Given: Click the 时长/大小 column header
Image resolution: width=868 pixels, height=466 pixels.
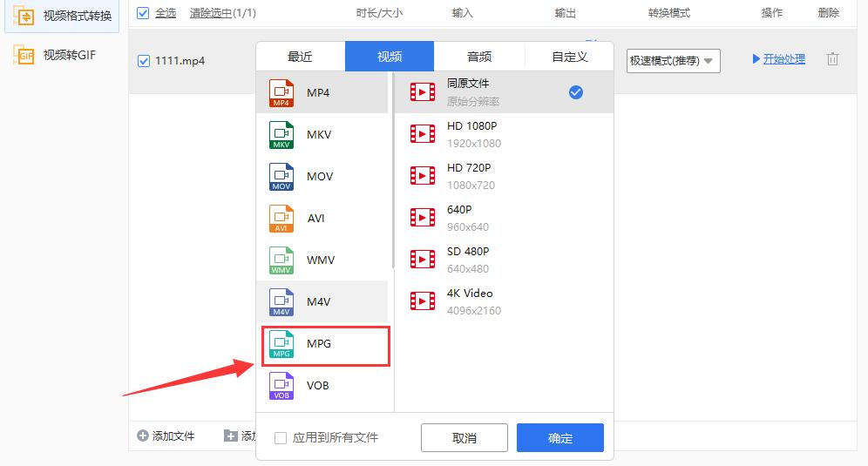Looking at the screenshot, I should [x=379, y=13].
